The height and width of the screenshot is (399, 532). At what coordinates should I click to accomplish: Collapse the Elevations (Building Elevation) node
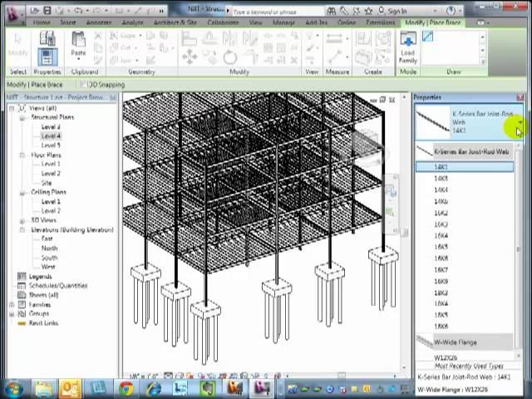tap(22, 229)
